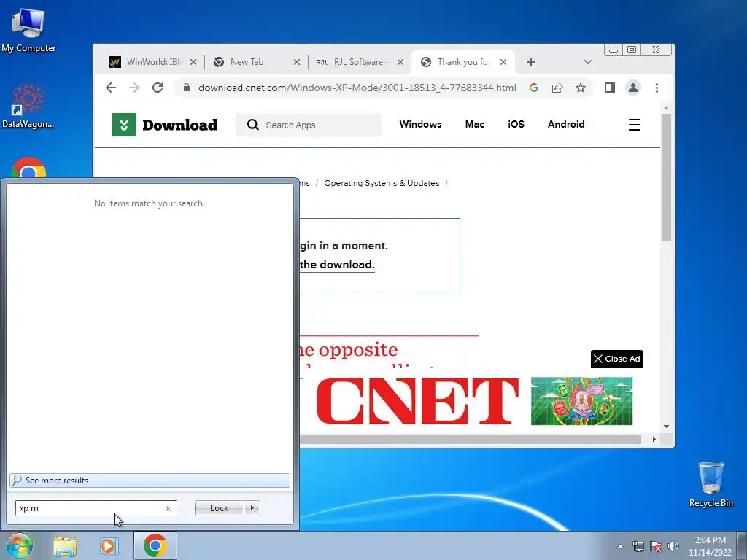The height and width of the screenshot is (560, 747).
Task: Close the RJL Software tab
Action: (400, 62)
